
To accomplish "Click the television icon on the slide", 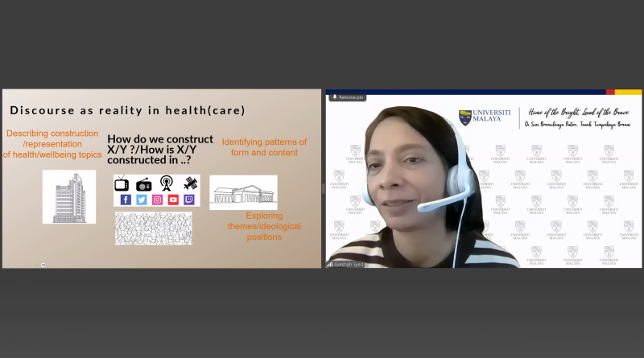I will click(122, 183).
